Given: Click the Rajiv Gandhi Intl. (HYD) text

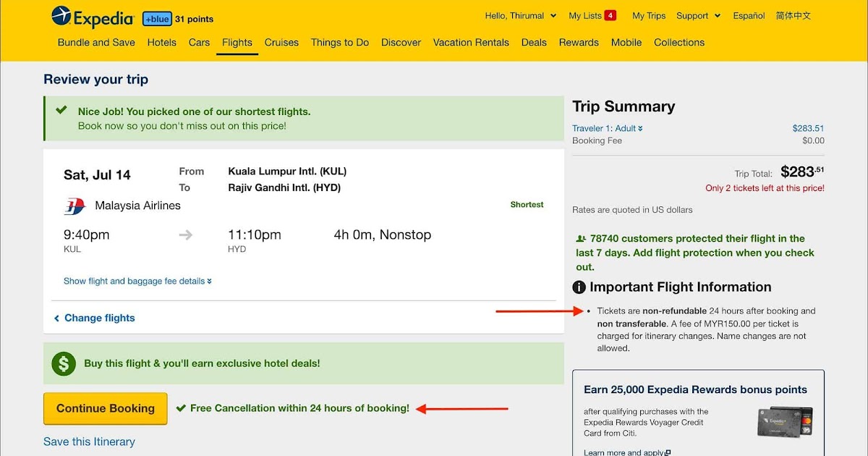Looking at the screenshot, I should [284, 187].
